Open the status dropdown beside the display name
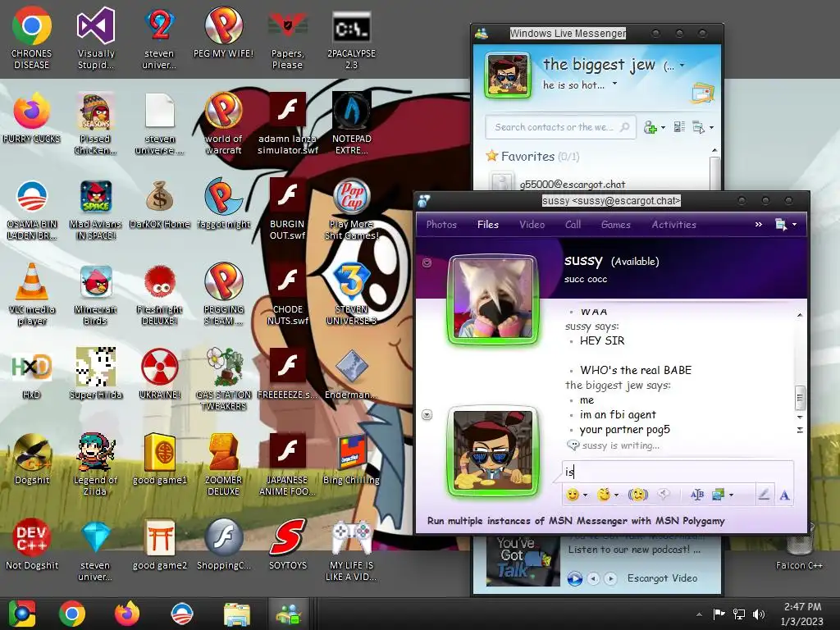Image resolution: width=840 pixels, height=630 pixels. (x=682, y=66)
